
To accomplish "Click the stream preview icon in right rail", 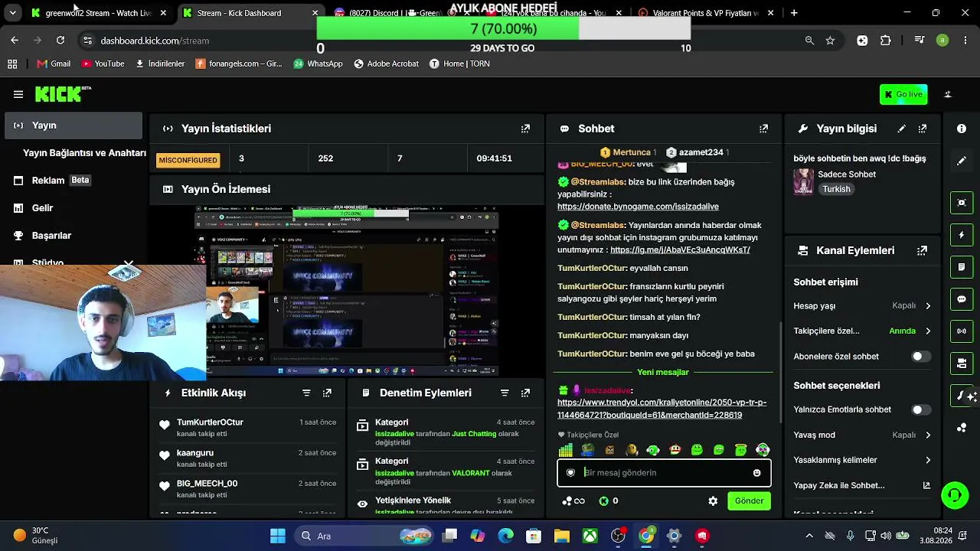I will pos(962,202).
